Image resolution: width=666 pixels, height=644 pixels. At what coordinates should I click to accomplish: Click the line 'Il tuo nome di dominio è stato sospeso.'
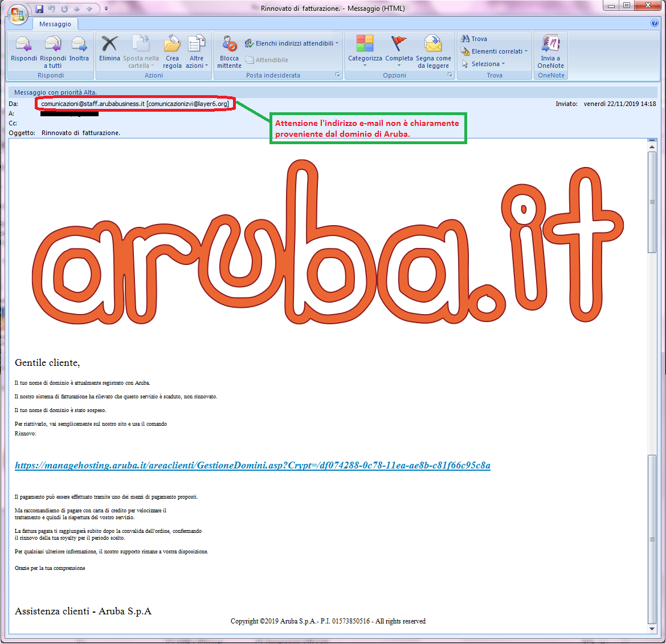click(x=60, y=410)
